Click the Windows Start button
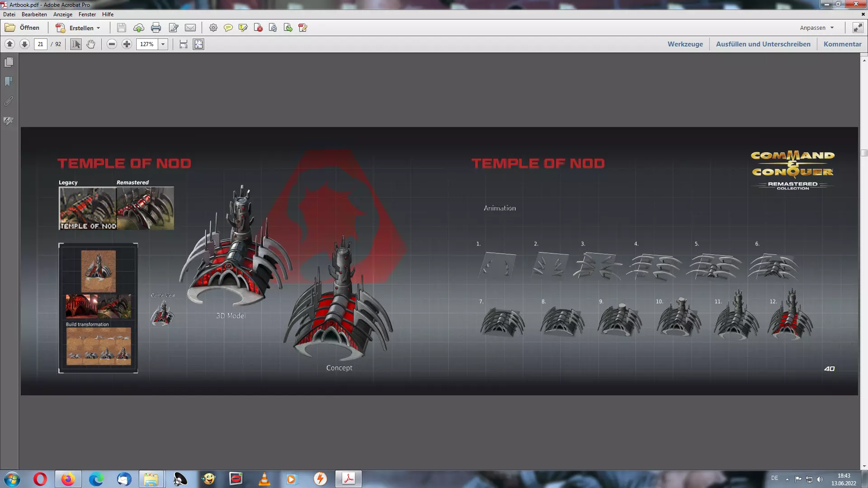The height and width of the screenshot is (488, 868). coord(12,479)
